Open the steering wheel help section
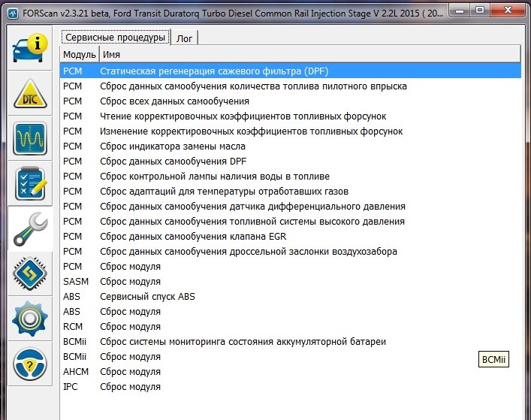 pos(30,364)
